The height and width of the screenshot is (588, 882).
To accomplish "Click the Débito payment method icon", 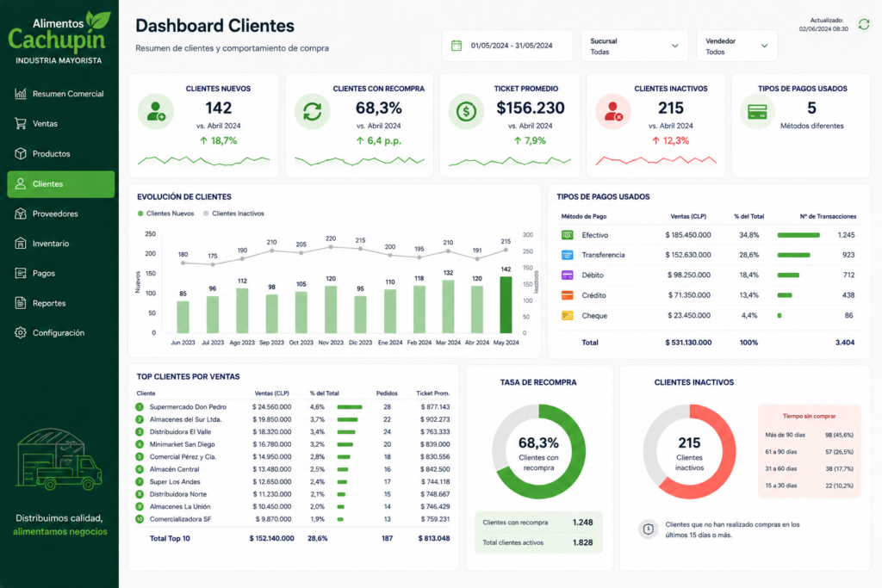I will click(x=567, y=275).
